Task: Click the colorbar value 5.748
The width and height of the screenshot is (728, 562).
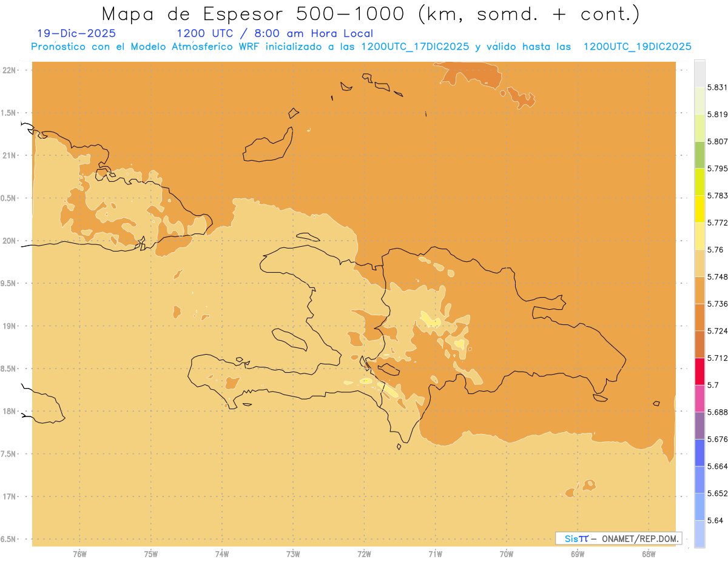Action: tap(717, 276)
